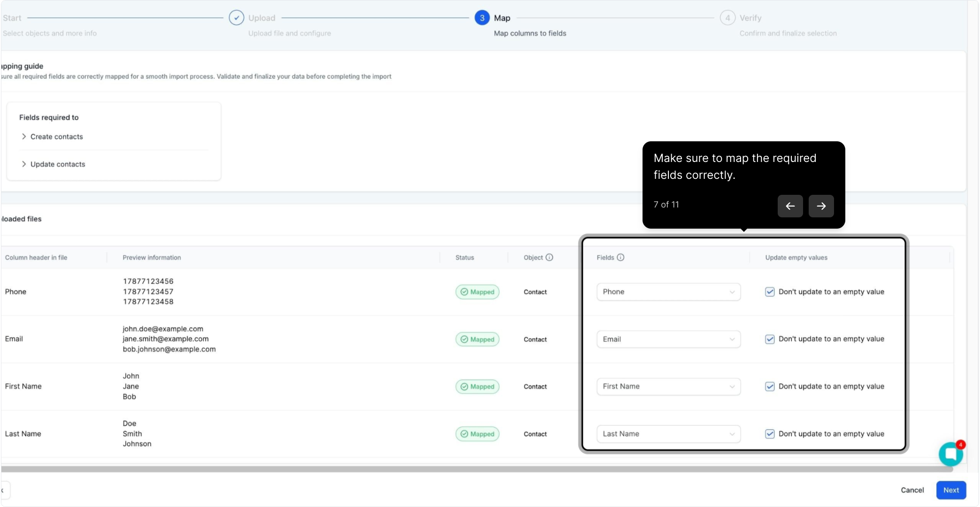The height and width of the screenshot is (507, 980).
Task: Click the Mapped status badge for Email
Action: coord(477,339)
